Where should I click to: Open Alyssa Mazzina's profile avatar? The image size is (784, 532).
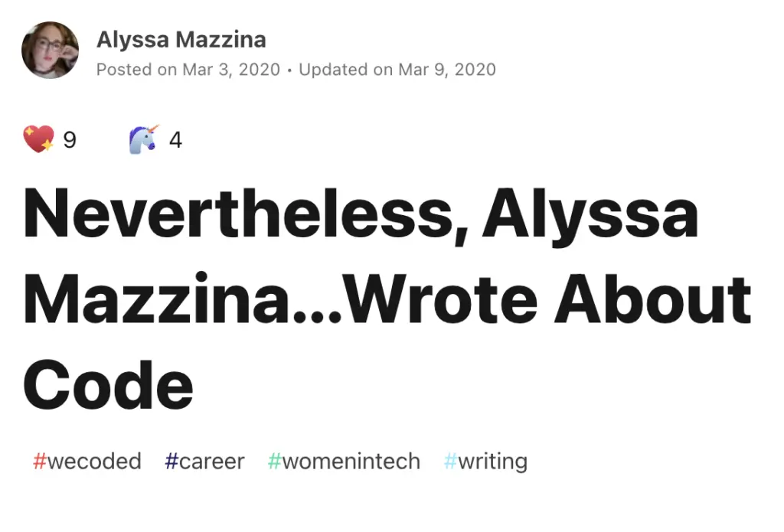[50, 50]
